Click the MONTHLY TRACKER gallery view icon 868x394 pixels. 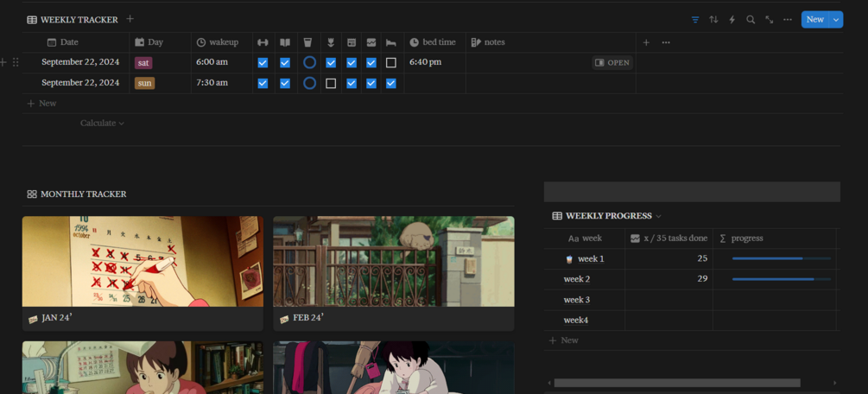pyautogui.click(x=32, y=194)
